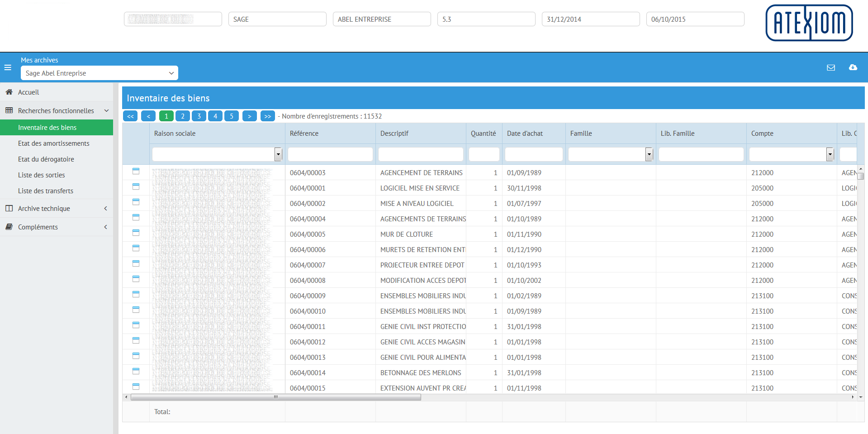Click the horizontal scrollbar of the table

point(276,397)
